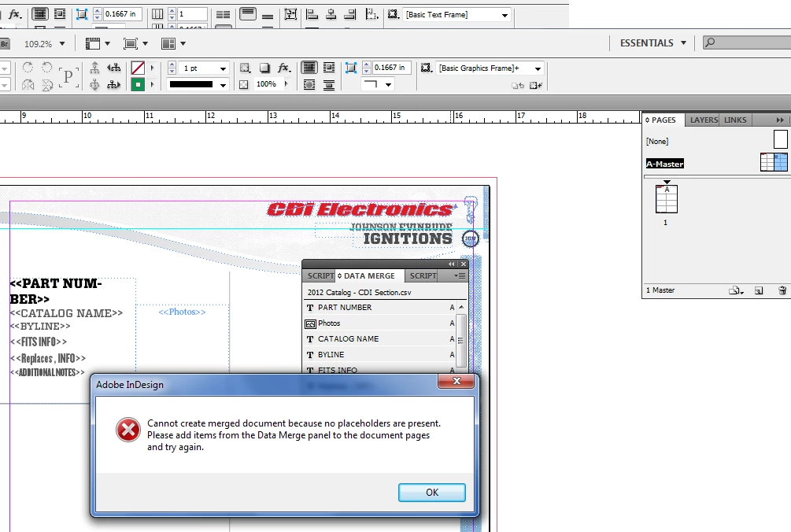Click the Select Content icon
Image resolution: width=791 pixels, height=532 pixels.
94,85
